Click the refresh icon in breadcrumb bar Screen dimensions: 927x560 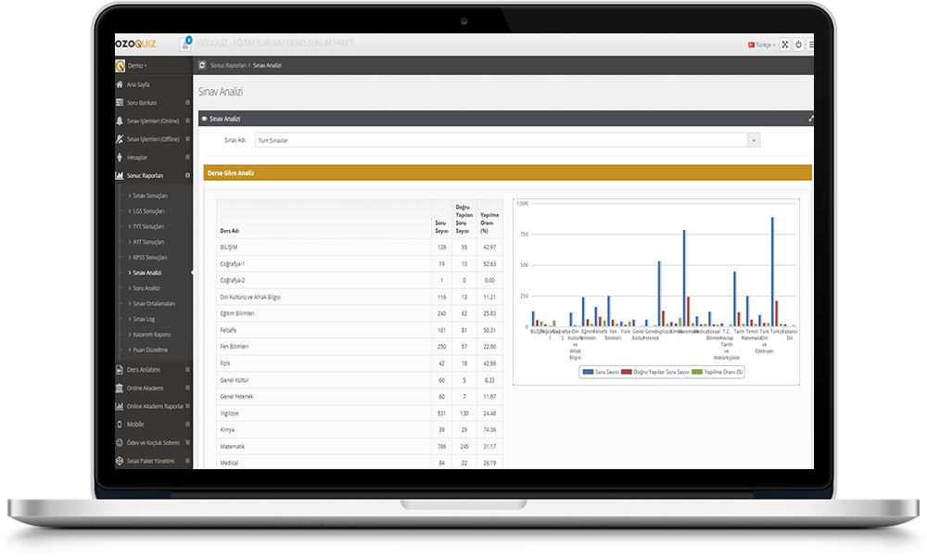click(x=202, y=66)
